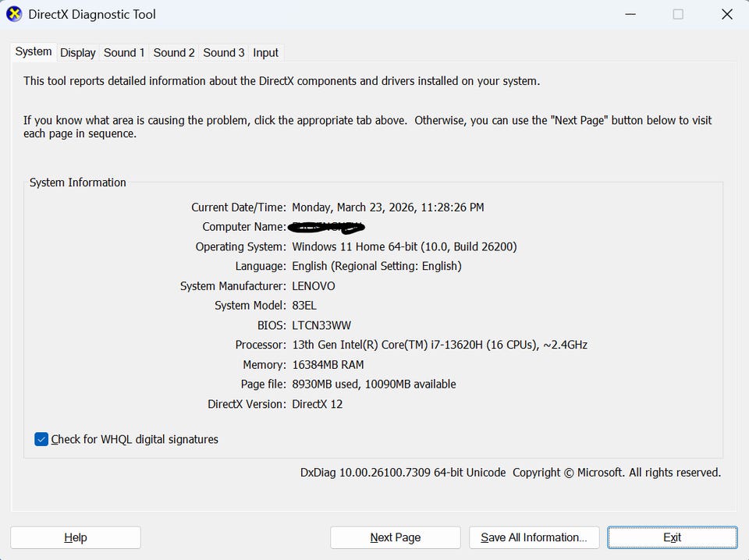This screenshot has width=749, height=560.
Task: Click '8930MB used, 10090MB available' page file value
Action: tap(374, 385)
